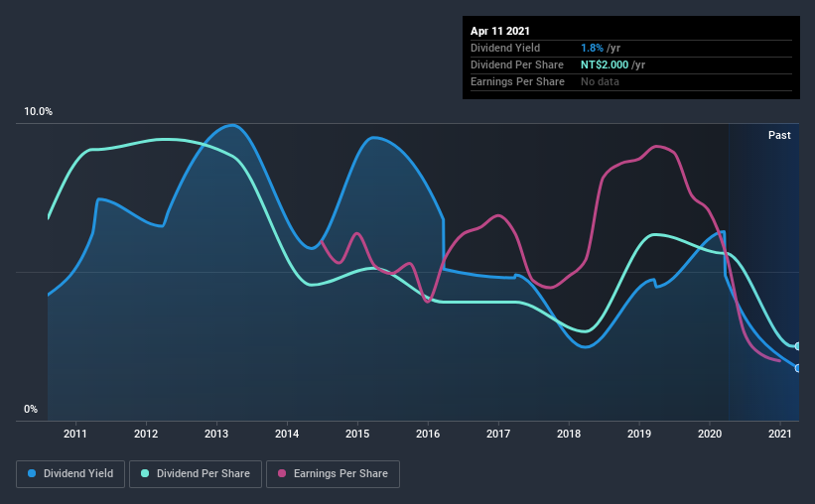Click the 2018 x-axis label
This screenshot has height=504, width=815.
tap(569, 434)
